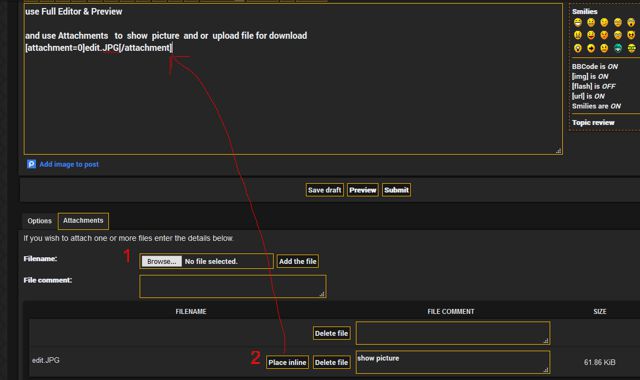Insert the green geek glasses smiley
Viewport: 640px width, 380px height.
[631, 48]
